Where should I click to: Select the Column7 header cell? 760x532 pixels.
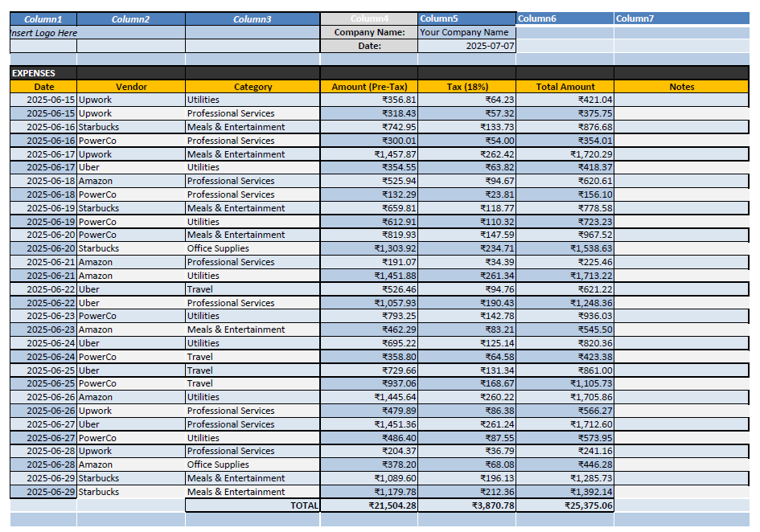(x=681, y=18)
